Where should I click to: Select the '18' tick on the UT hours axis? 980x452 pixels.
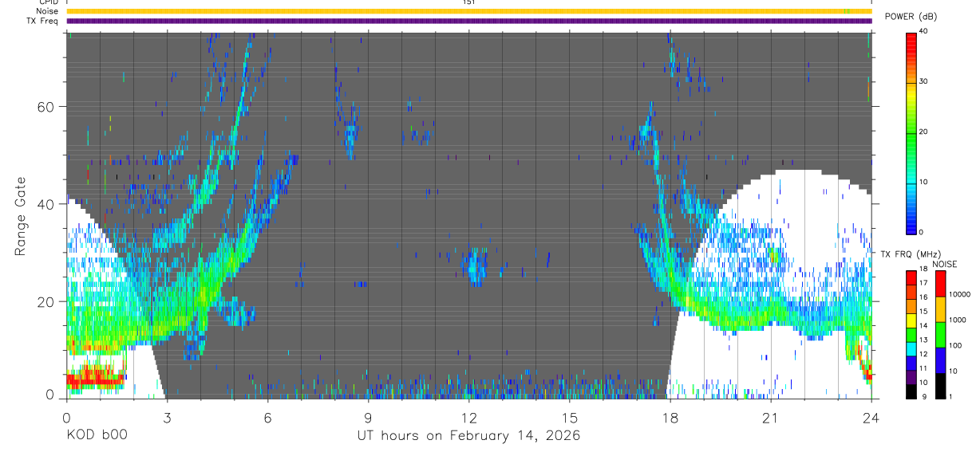[670, 417]
